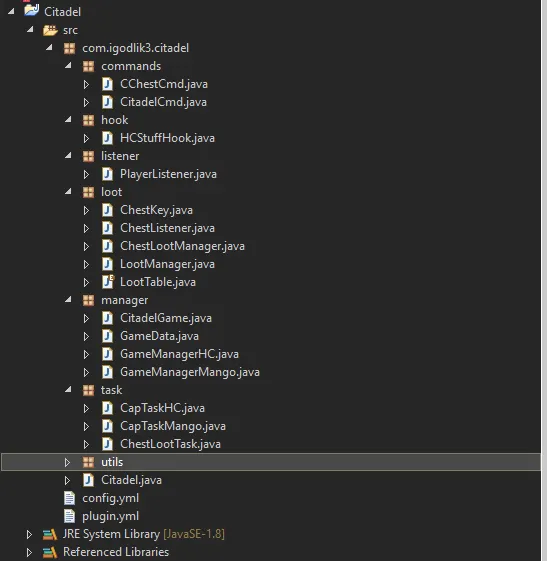Select plugin.yml file
The image size is (547, 561).
(111, 516)
